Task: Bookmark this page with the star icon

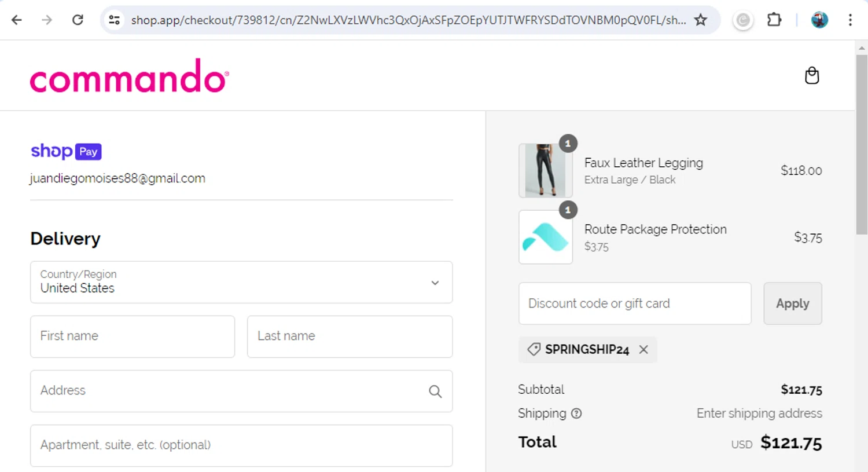Action: [x=701, y=20]
